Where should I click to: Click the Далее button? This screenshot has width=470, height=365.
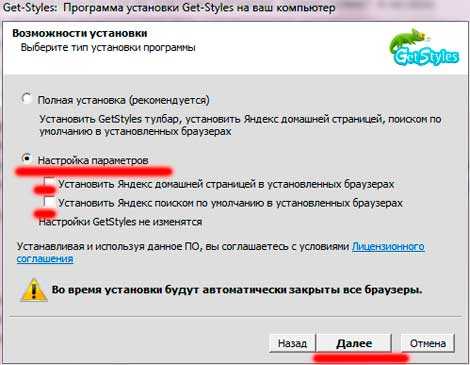click(354, 343)
